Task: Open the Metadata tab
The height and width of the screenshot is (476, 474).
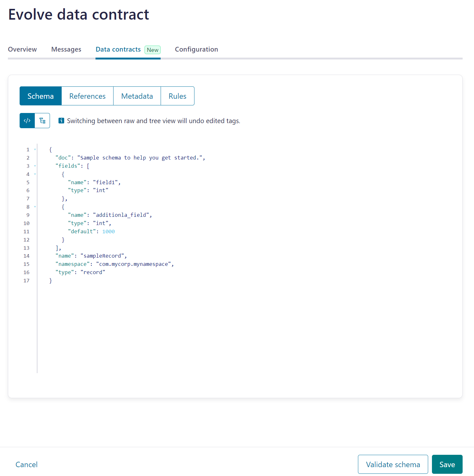Action: 137,96
